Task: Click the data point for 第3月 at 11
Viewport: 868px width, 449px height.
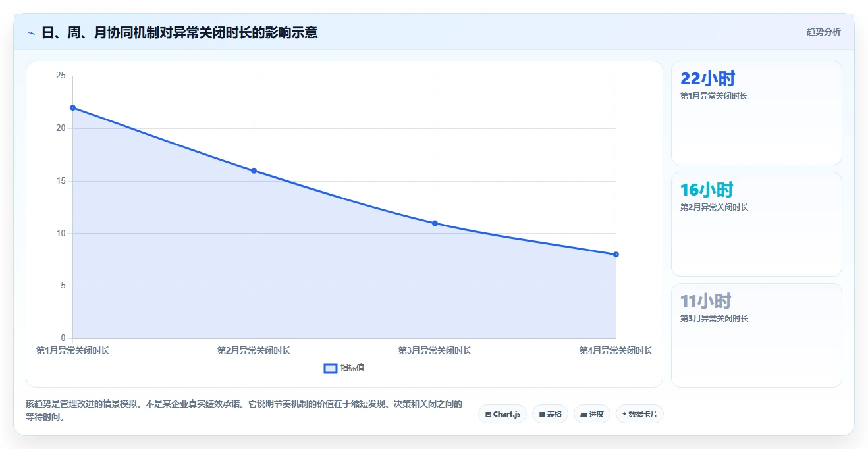Action: pos(435,223)
